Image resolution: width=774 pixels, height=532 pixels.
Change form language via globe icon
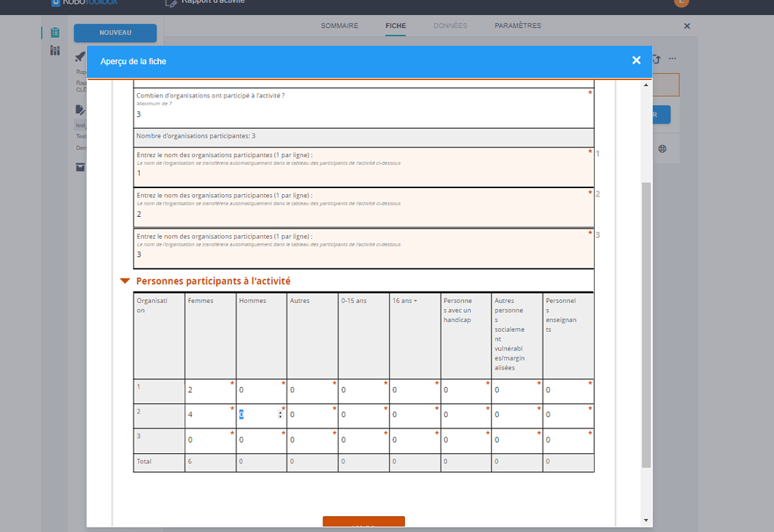[x=662, y=149]
